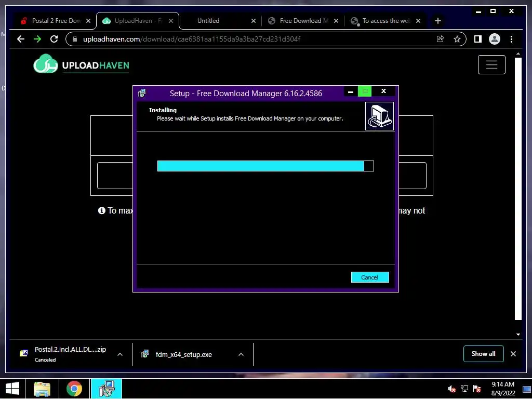Close the Setup window

(384, 91)
